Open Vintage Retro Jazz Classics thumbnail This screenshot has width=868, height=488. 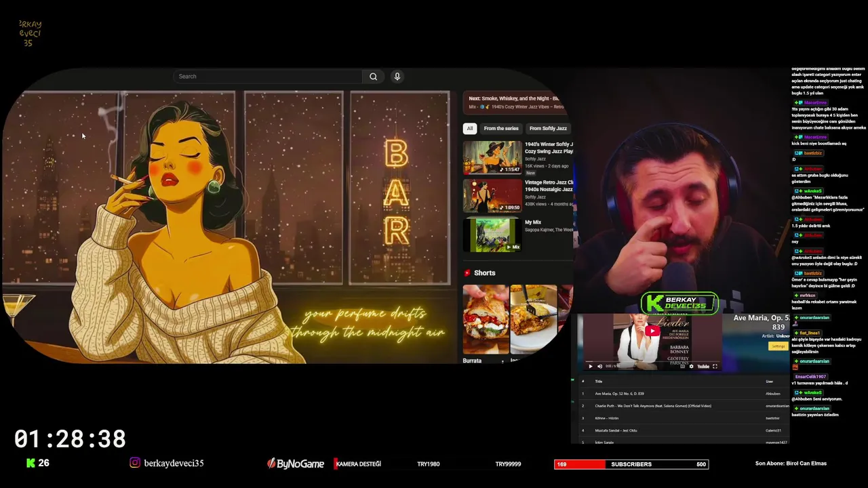493,196
